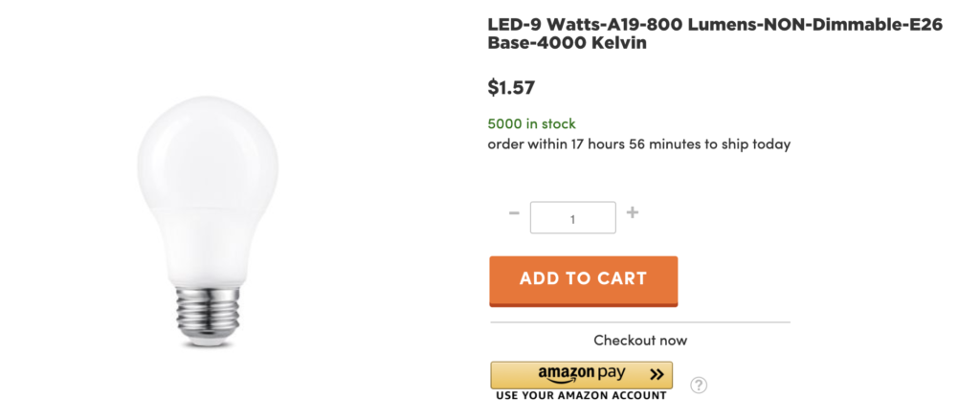Click the double chevron arrows on Amazon Pay
Screen dimensions: 980x420
[x=656, y=374]
